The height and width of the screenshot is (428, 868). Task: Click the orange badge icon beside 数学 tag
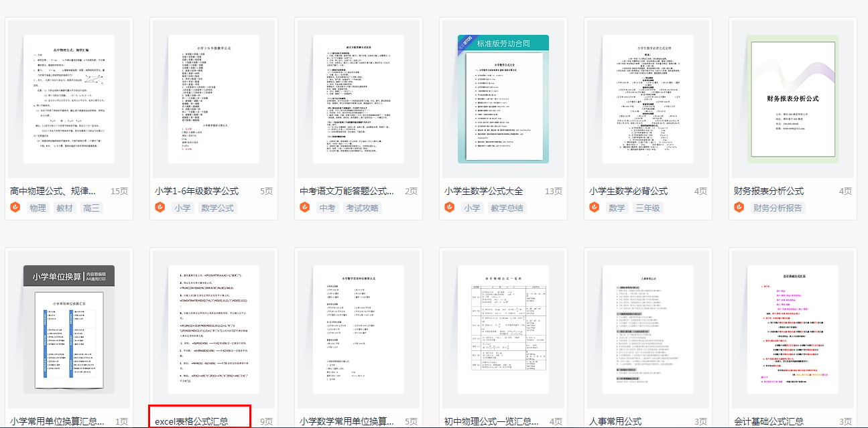click(x=595, y=208)
